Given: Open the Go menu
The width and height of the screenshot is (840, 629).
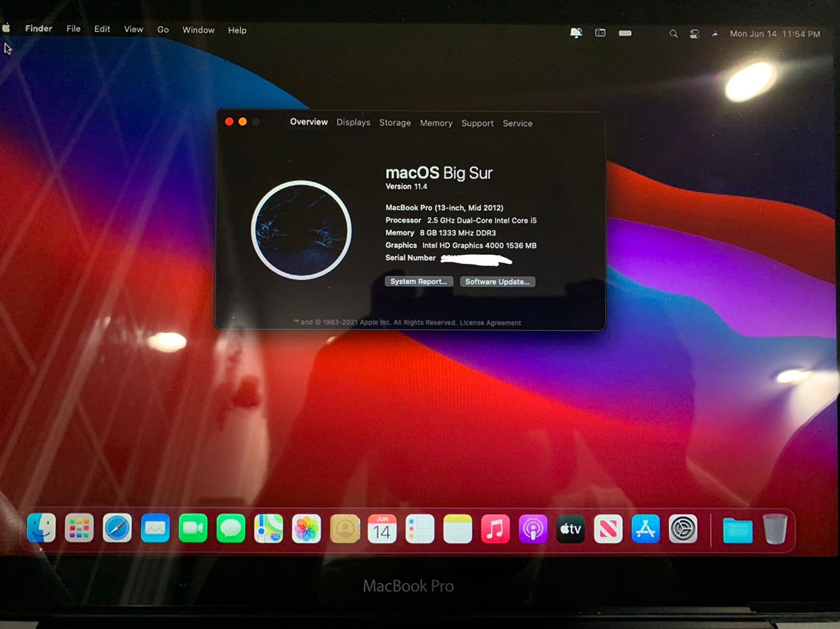Looking at the screenshot, I should [163, 30].
